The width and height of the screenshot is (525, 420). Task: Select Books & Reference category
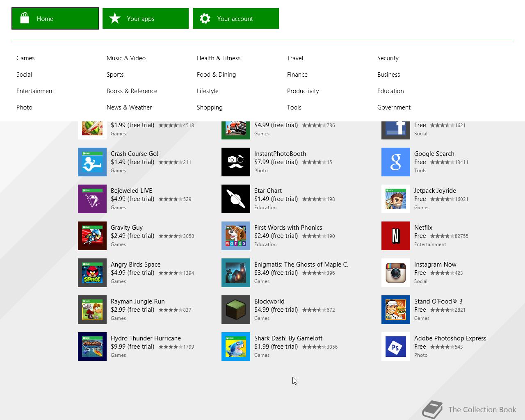[132, 91]
